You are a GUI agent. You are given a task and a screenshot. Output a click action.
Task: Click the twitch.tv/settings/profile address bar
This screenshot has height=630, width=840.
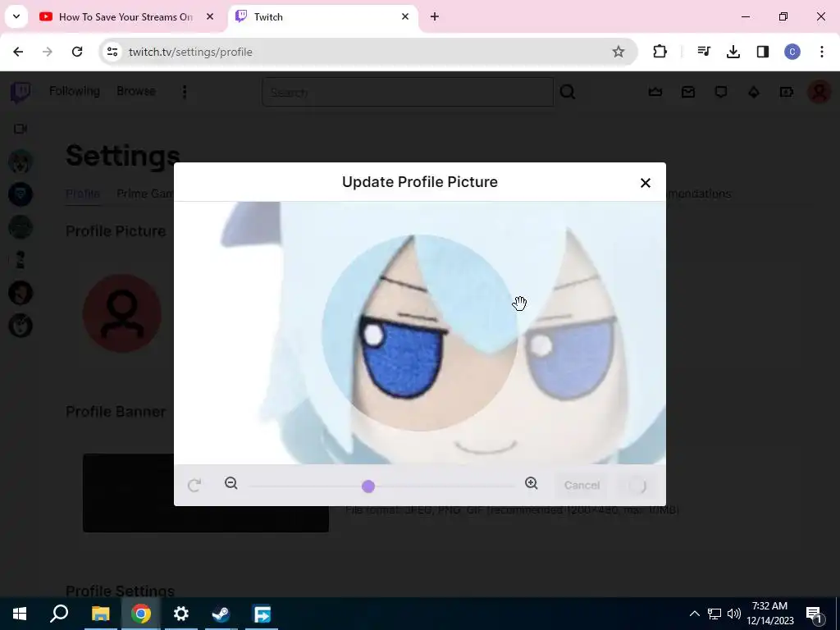367,52
